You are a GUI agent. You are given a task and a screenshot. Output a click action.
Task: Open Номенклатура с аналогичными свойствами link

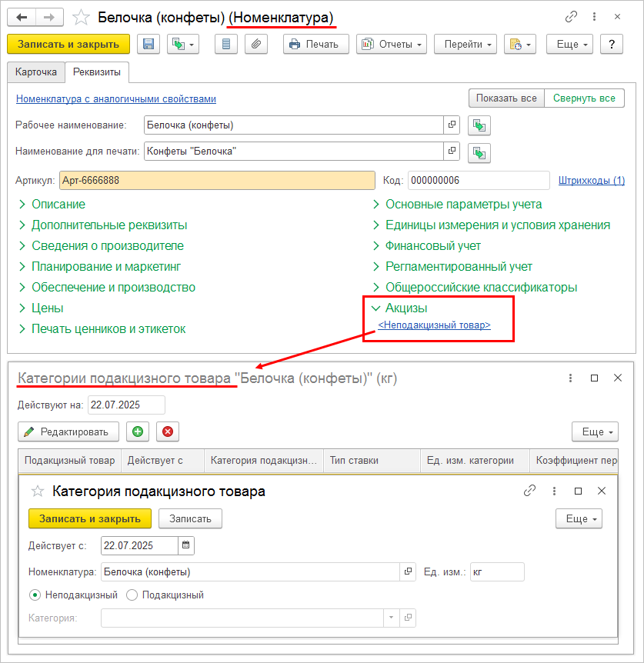click(116, 99)
